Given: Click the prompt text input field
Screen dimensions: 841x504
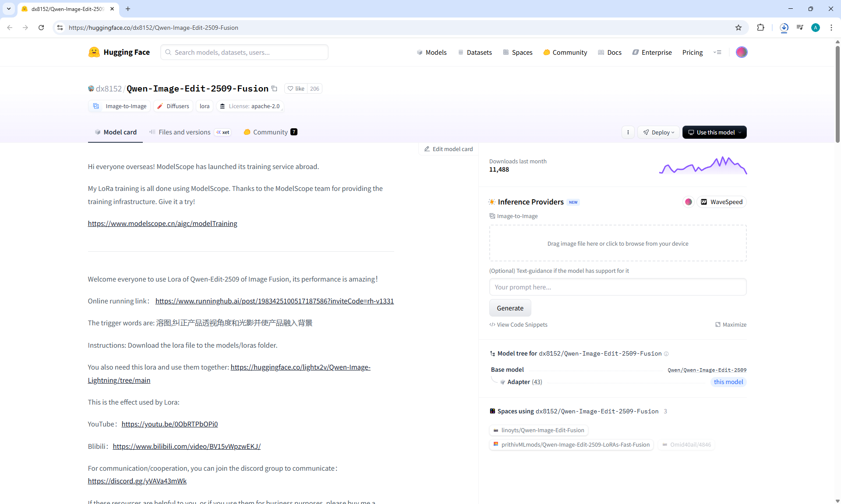Looking at the screenshot, I should point(617,287).
